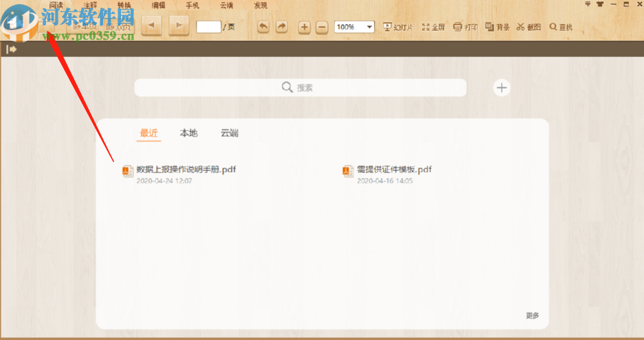Viewport: 644px width, 340px height.
Task: Go to the next page arrow
Action: click(179, 26)
